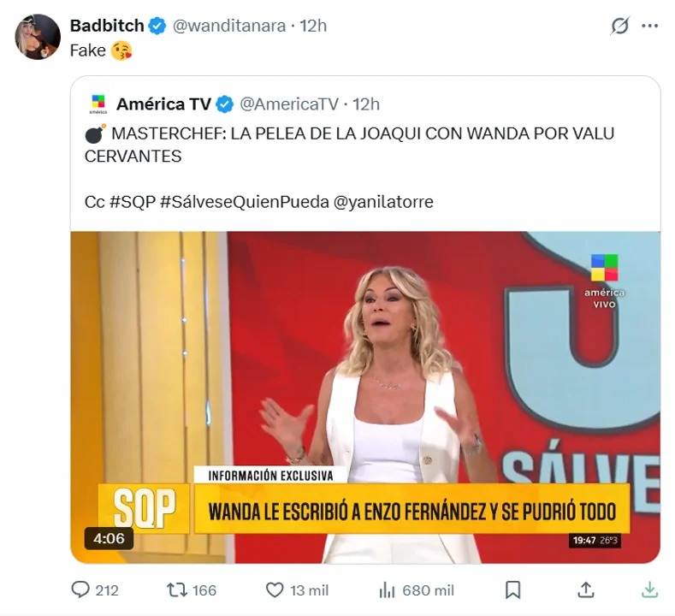Repost this tweet with retweet icon
The height and width of the screenshot is (616, 675).
tap(177, 589)
